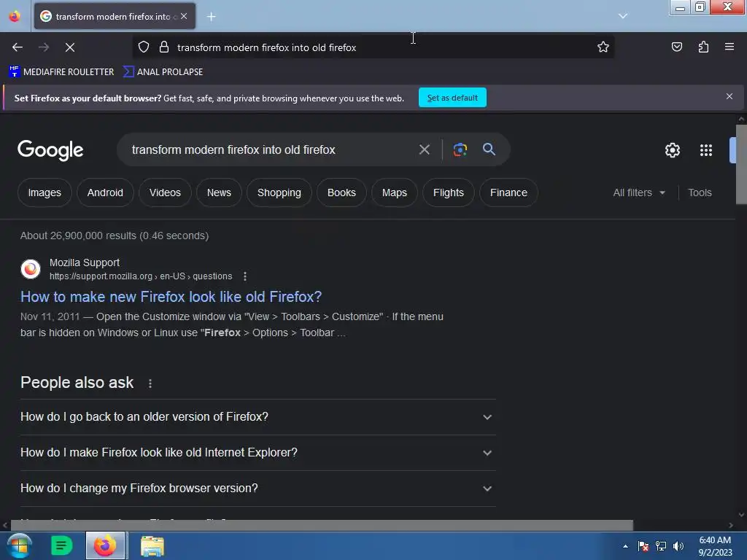Search by image with Google Lens
747x560 pixels.
(x=460, y=150)
